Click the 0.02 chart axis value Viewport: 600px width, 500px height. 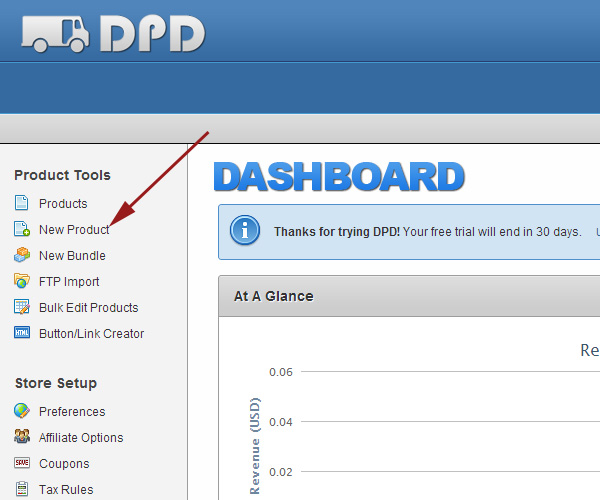[281, 472]
